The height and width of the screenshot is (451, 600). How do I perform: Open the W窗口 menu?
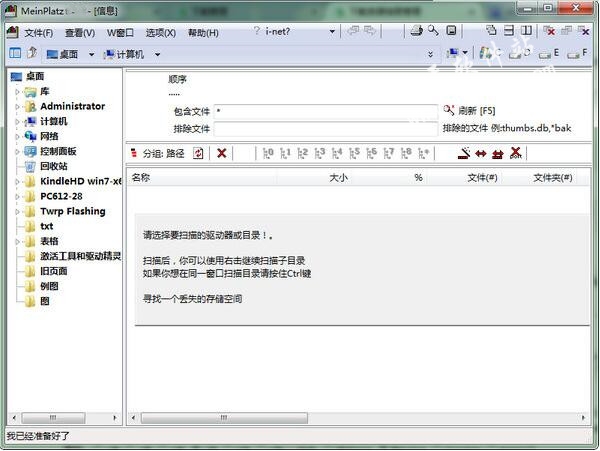[x=120, y=33]
